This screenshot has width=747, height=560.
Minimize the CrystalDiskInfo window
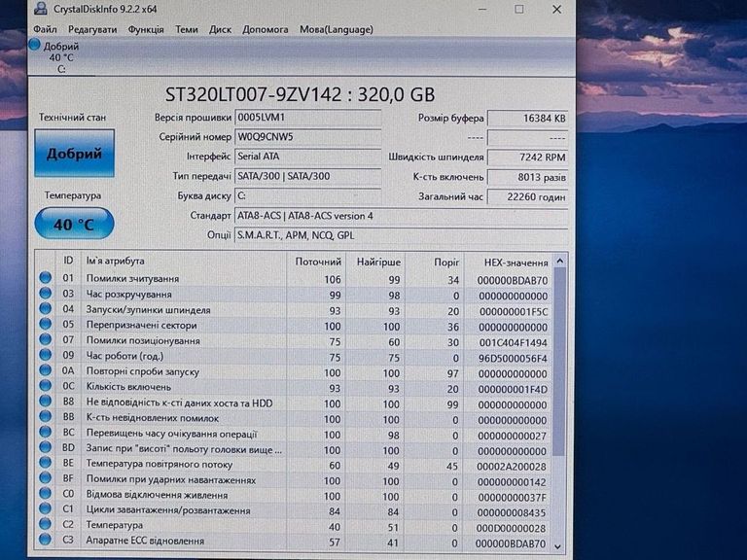482,9
